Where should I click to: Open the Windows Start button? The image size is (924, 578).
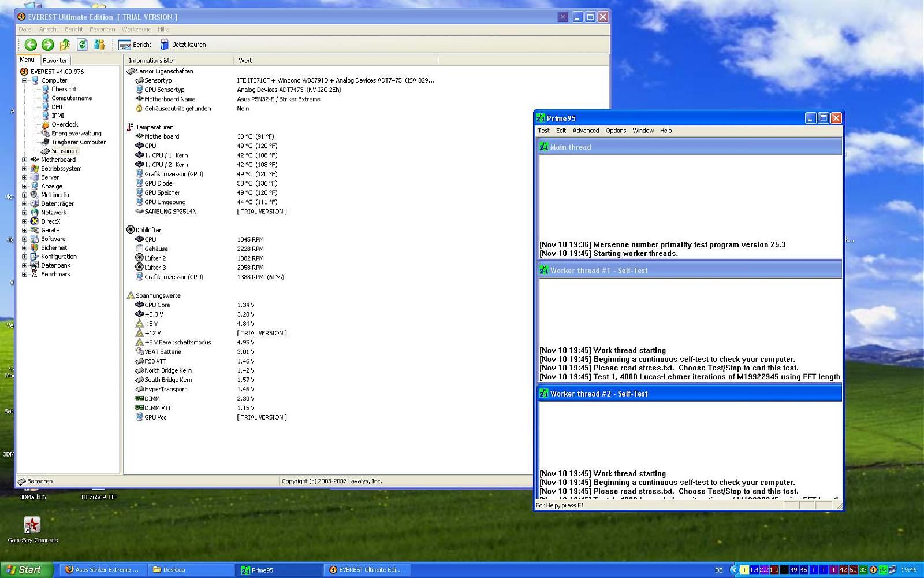click(x=27, y=569)
